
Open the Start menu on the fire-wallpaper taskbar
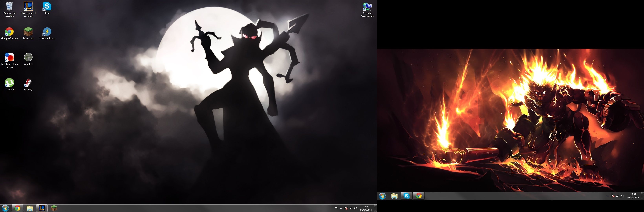382,196
